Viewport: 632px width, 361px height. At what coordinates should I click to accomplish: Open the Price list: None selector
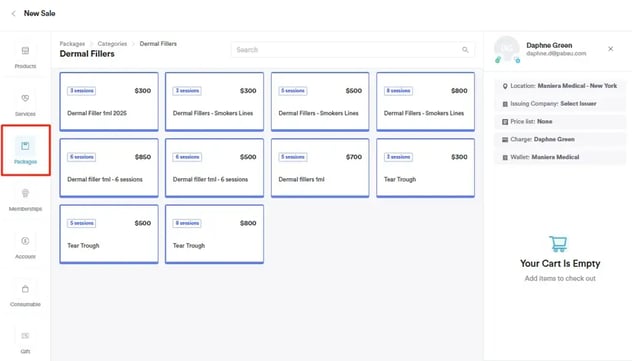560,121
